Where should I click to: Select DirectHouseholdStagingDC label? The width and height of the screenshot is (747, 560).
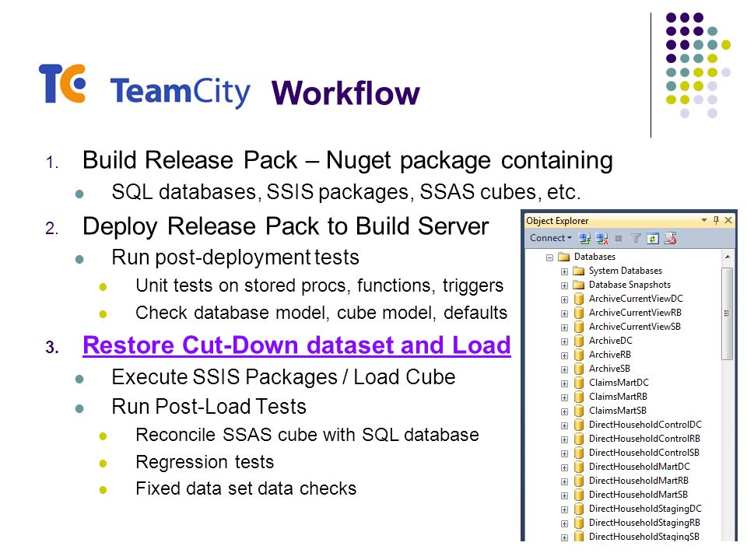pos(645,509)
